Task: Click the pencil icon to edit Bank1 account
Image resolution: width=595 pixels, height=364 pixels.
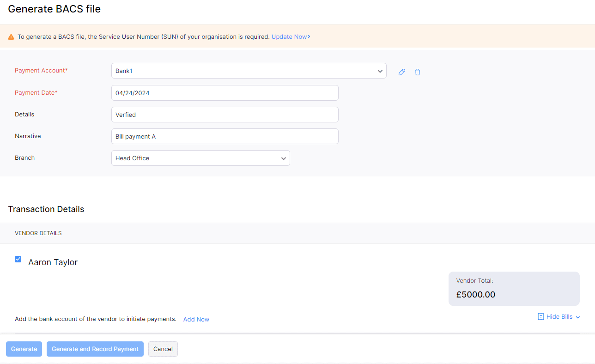Action: (401, 72)
